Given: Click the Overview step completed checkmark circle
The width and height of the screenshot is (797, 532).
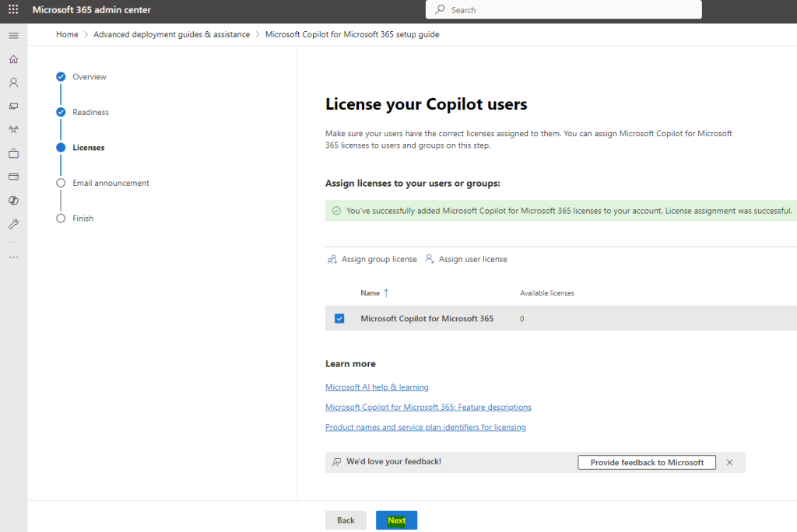Looking at the screenshot, I should 61,77.
